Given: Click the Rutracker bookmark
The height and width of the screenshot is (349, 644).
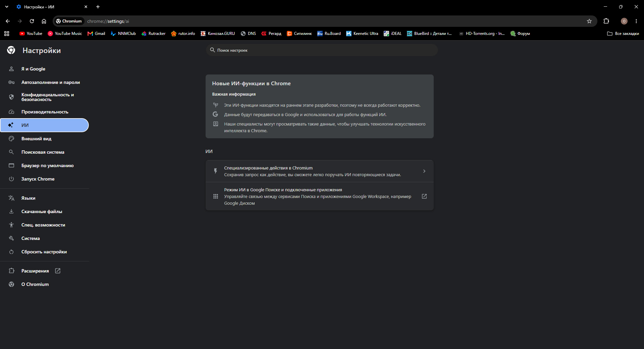Looking at the screenshot, I should (x=154, y=34).
